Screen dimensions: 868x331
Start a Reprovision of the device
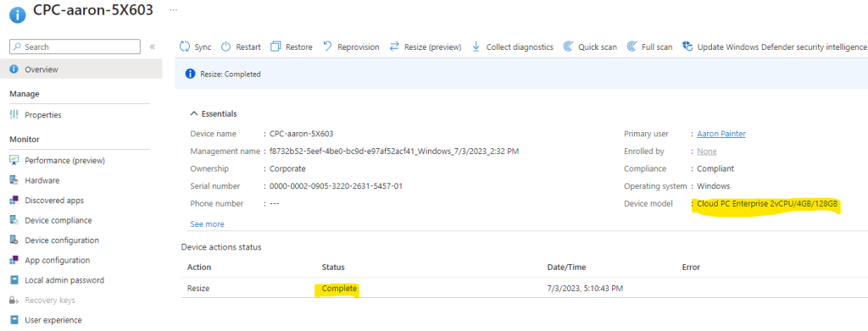pos(350,47)
